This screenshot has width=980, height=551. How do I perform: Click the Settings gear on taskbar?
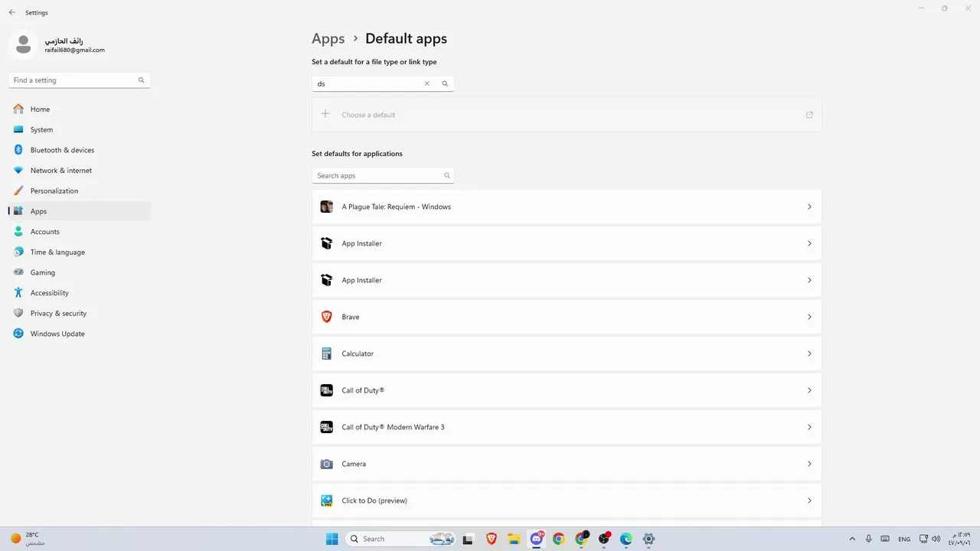pos(648,539)
